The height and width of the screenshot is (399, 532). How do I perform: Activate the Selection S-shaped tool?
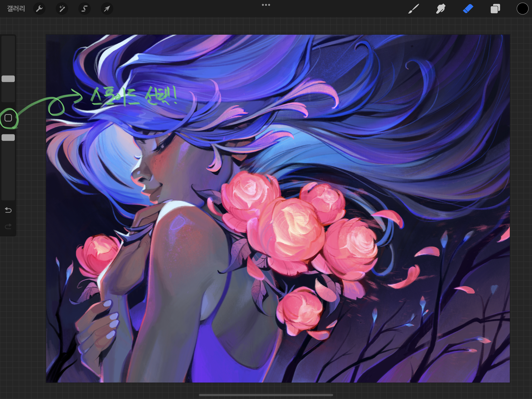(x=84, y=9)
